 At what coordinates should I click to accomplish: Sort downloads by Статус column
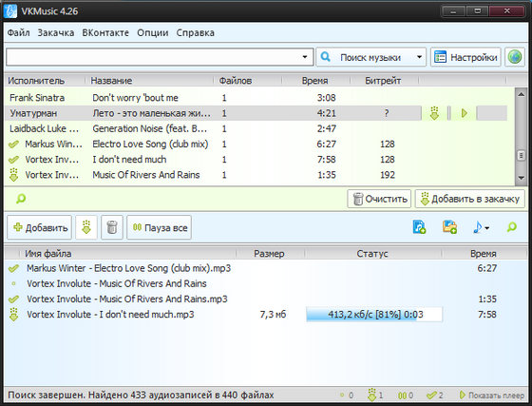tap(372, 254)
